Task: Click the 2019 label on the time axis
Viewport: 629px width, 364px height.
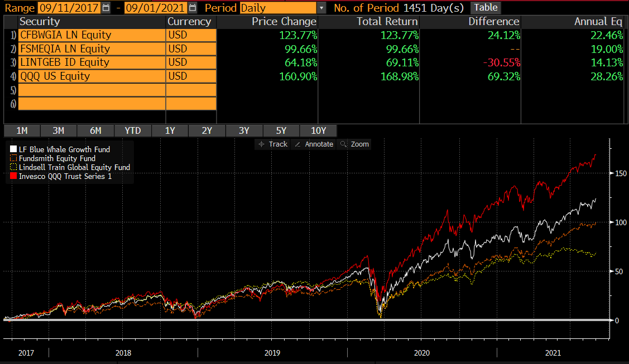Action: [272, 353]
